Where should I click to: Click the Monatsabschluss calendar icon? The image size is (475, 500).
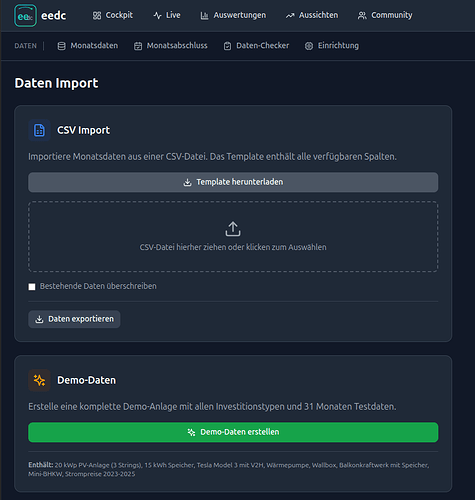[x=138, y=46]
